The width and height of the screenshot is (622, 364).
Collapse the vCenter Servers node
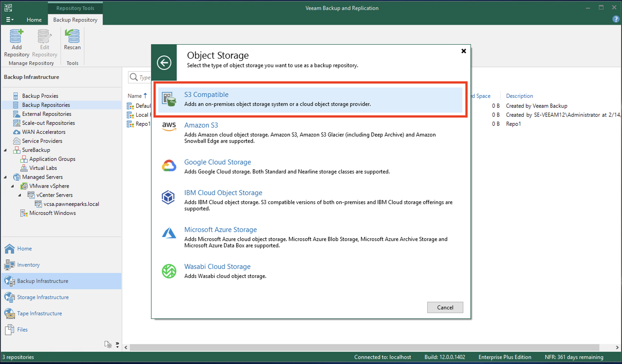click(x=20, y=195)
